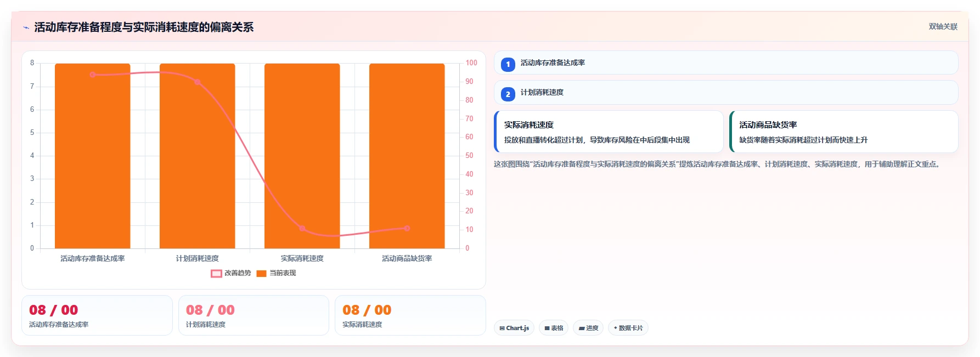Click the x-axis label 活动库存准备达成率
This screenshot has width=980, height=357.
point(93,258)
